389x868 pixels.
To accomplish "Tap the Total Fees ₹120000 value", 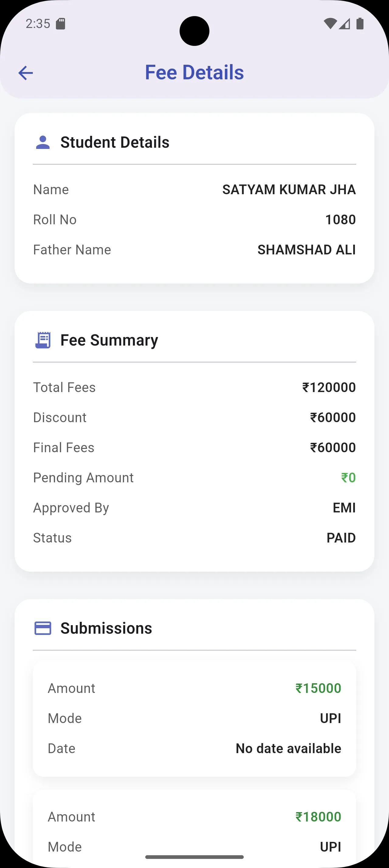I will pos(329,387).
